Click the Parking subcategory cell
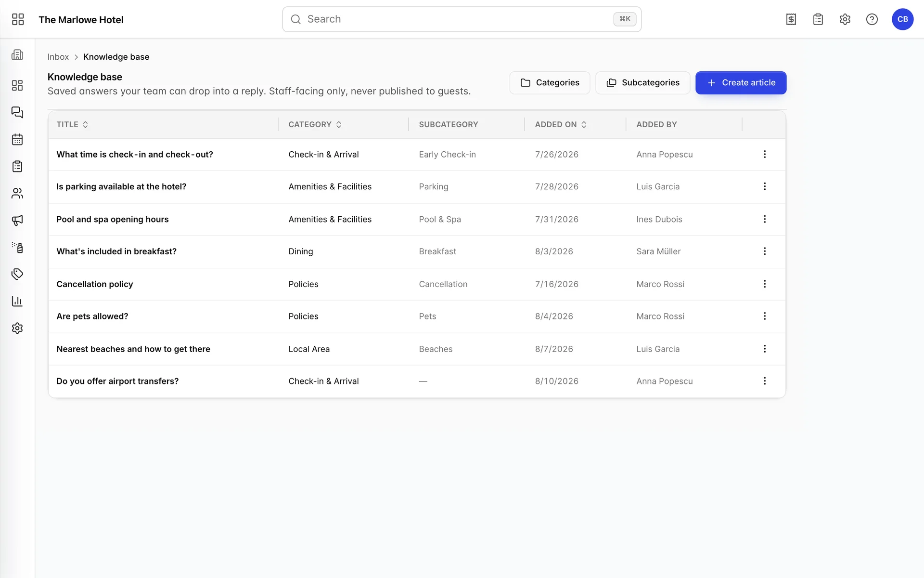The width and height of the screenshot is (924, 578). click(433, 186)
